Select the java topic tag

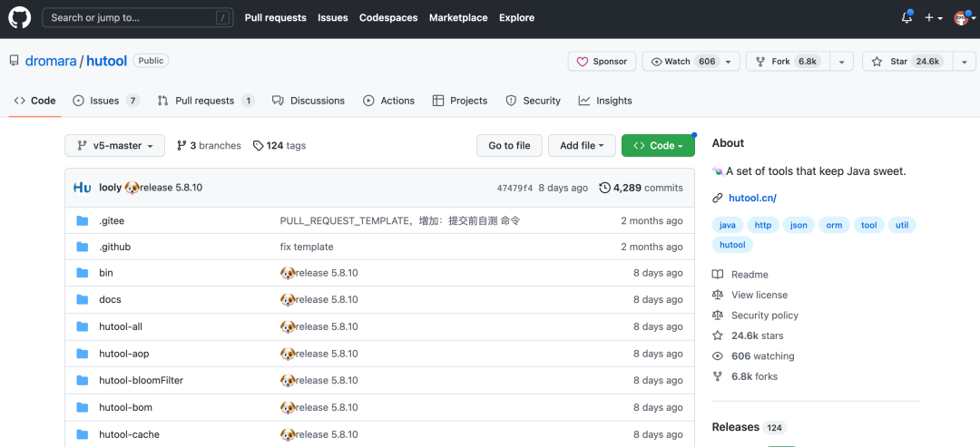[727, 225]
